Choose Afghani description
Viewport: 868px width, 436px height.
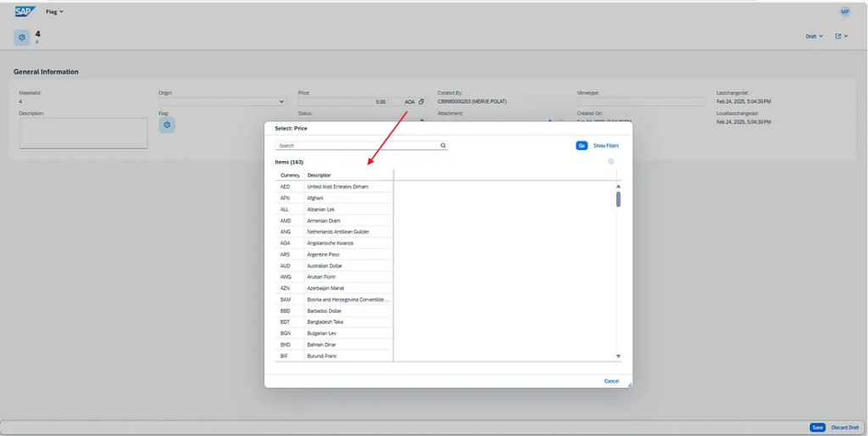click(x=315, y=198)
